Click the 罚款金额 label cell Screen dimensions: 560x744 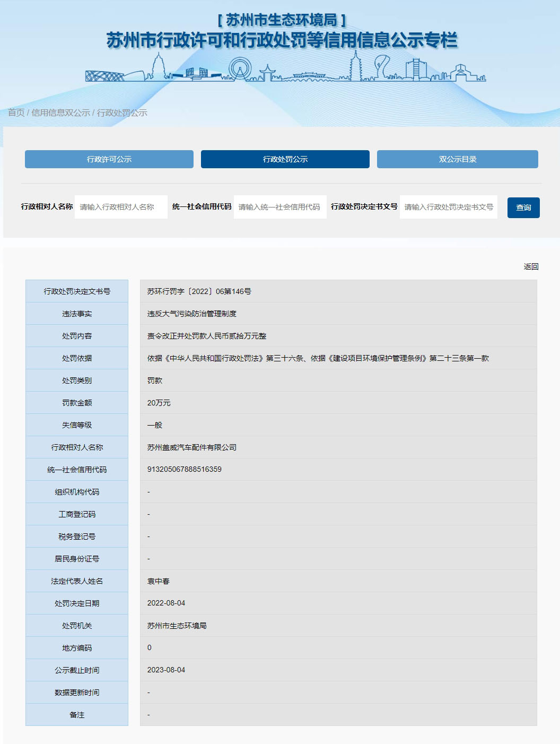pyautogui.click(x=77, y=403)
